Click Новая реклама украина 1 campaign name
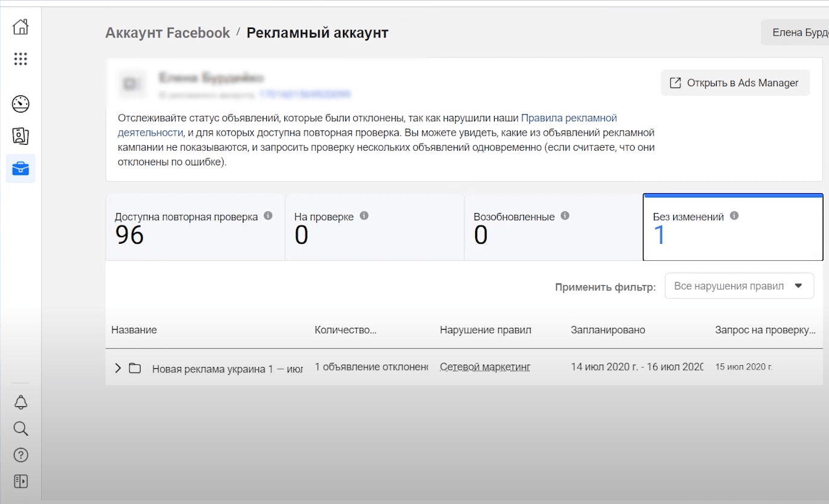The width and height of the screenshot is (829, 504). (228, 369)
